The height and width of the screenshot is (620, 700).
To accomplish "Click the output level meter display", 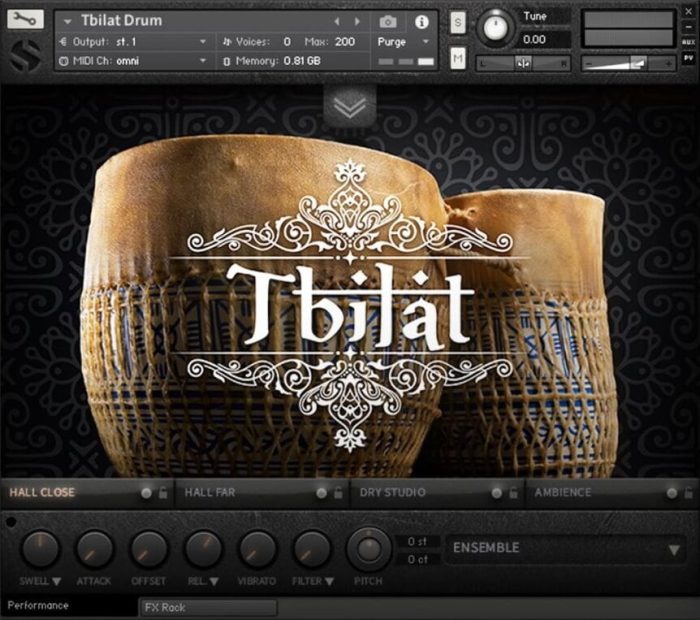I will [x=629, y=29].
